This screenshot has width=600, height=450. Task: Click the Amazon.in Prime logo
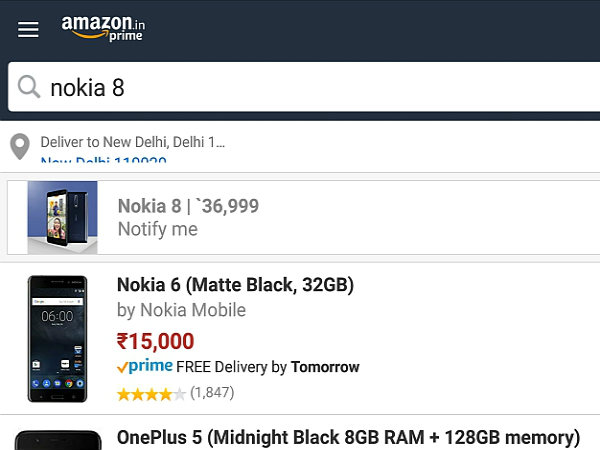pyautogui.click(x=103, y=28)
